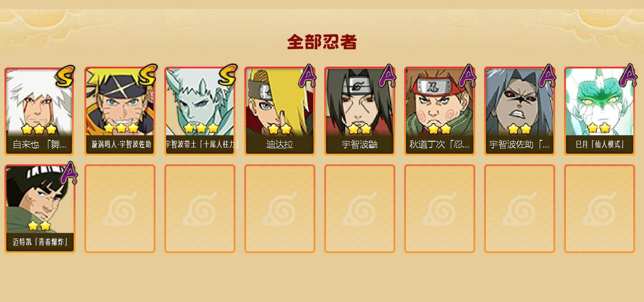Pick the 宇智波佐助 curse mark card
Screen dimensions: 644x302
pos(520,111)
